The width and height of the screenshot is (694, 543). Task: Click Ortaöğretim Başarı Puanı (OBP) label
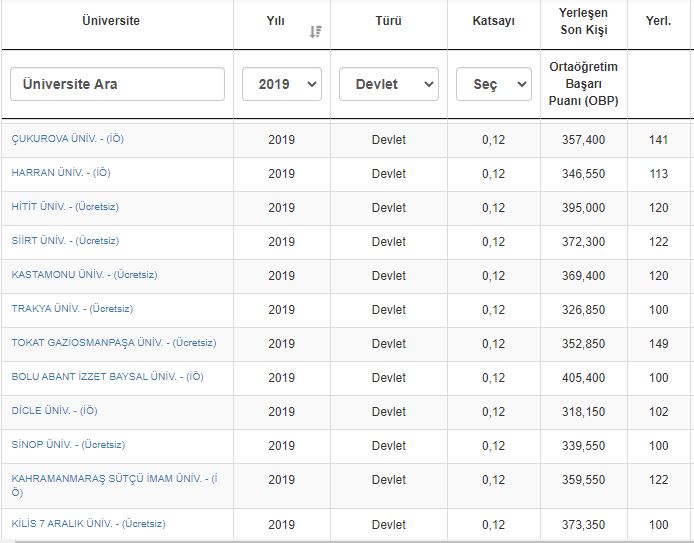click(x=583, y=84)
